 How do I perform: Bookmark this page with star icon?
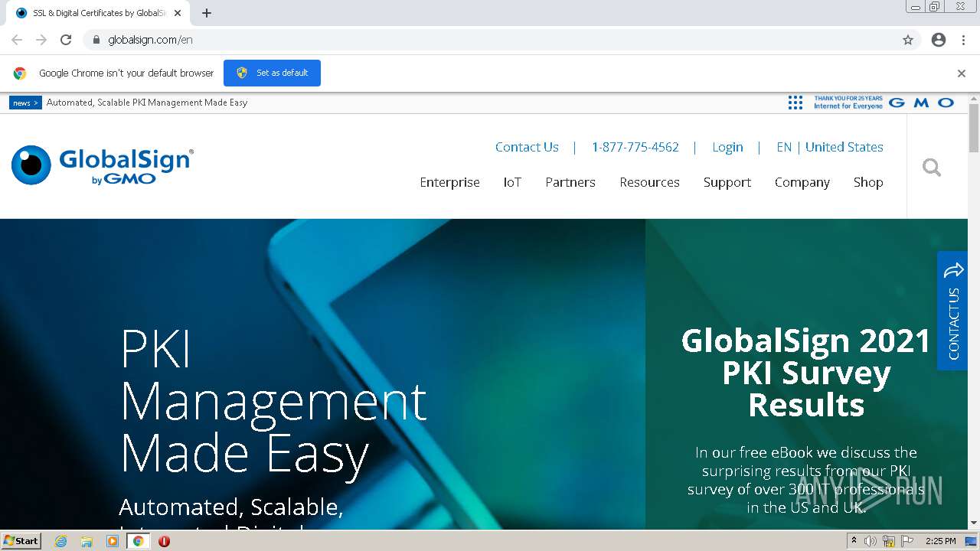908,40
